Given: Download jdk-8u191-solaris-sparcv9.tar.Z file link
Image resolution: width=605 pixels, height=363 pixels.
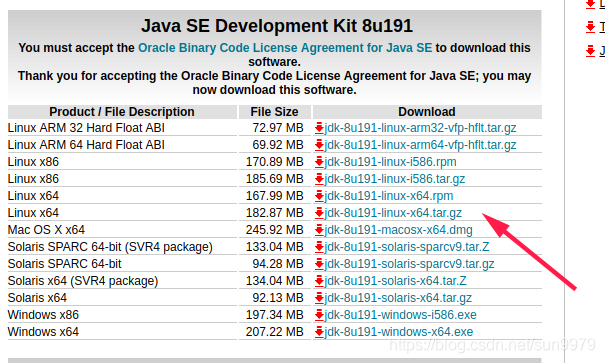Looking at the screenshot, I should point(407,247).
